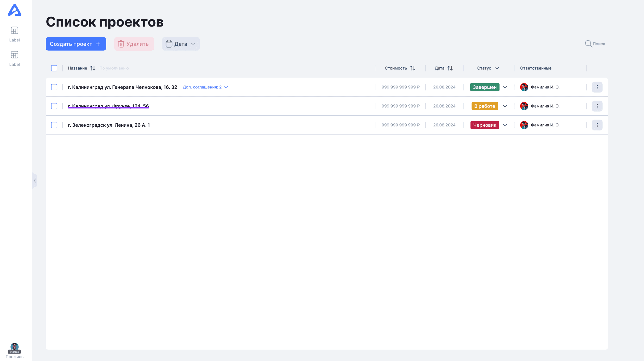Expand Доп. соглашения: 2 list
Image resolution: width=644 pixels, height=361 pixels.
(x=205, y=87)
